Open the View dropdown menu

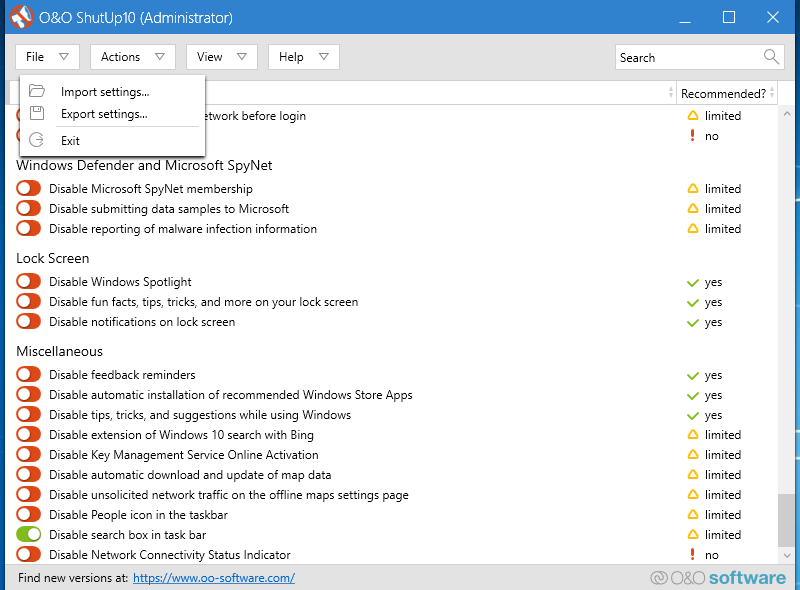click(x=222, y=57)
